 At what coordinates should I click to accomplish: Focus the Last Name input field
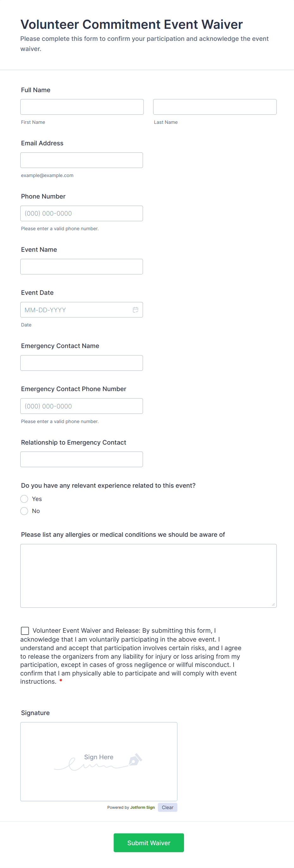point(215,107)
